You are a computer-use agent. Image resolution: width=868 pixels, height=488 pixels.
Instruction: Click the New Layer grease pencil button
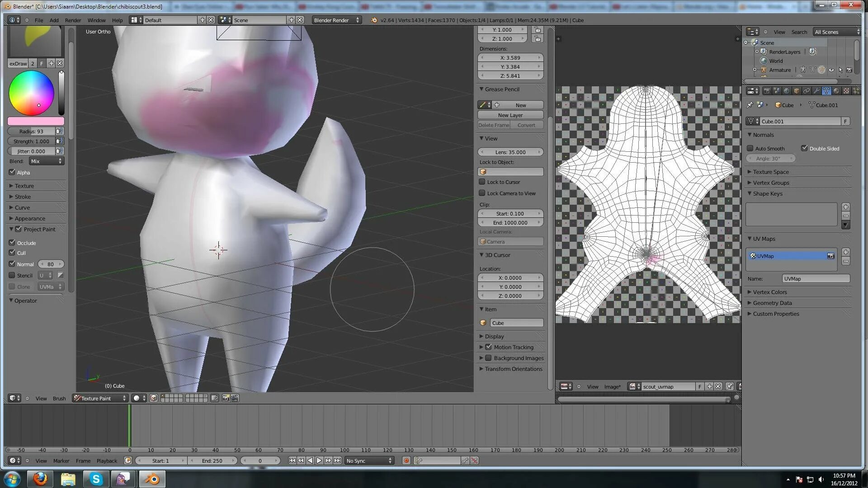[x=510, y=115]
